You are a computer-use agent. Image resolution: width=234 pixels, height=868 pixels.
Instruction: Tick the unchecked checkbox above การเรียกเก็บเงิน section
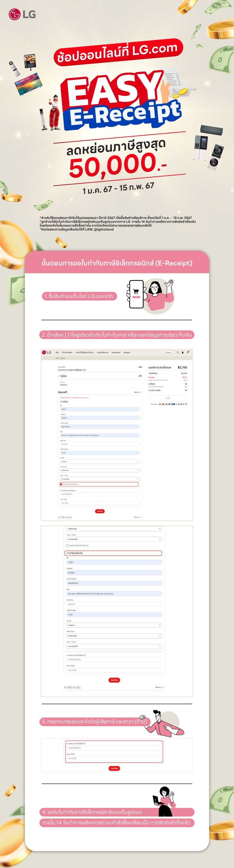(68, 545)
